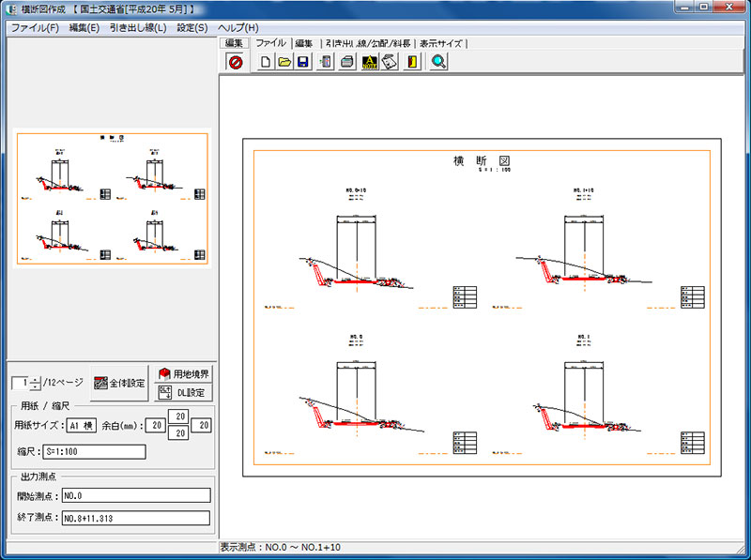The height and width of the screenshot is (560, 751).
Task: Switch to the 引き出し線/勾配/斜長 tab
Action: coord(367,43)
